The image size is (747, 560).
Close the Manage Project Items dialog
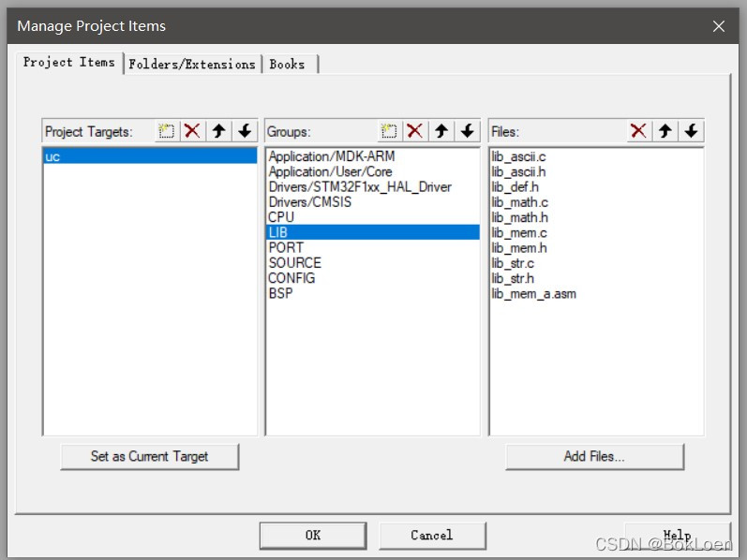pyautogui.click(x=719, y=25)
